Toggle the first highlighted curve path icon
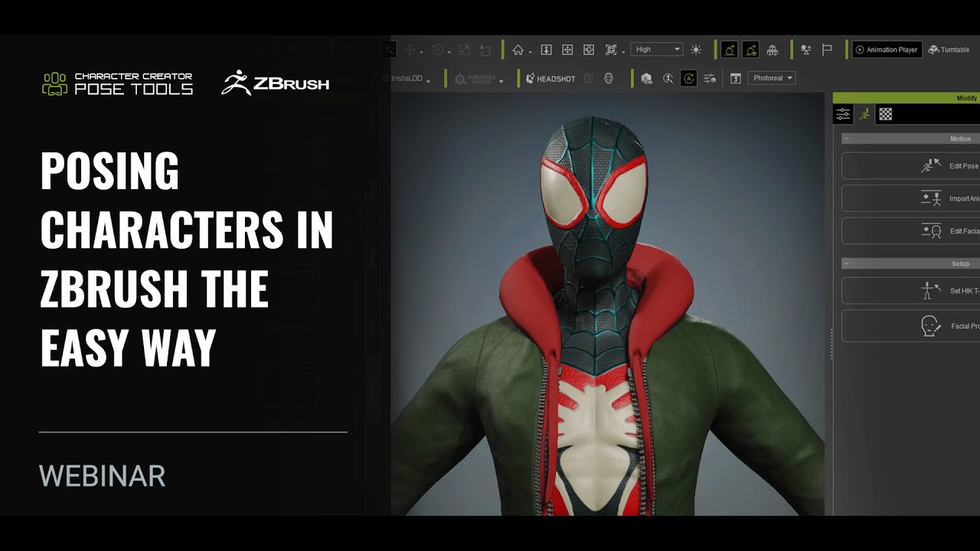This screenshot has width=980, height=551. [x=730, y=50]
